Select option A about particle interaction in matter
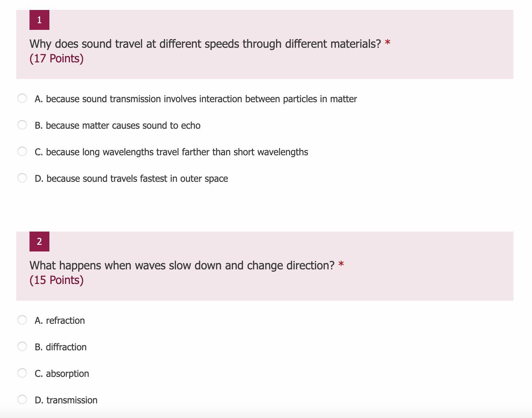The width and height of the screenshot is (532, 418). [x=22, y=98]
